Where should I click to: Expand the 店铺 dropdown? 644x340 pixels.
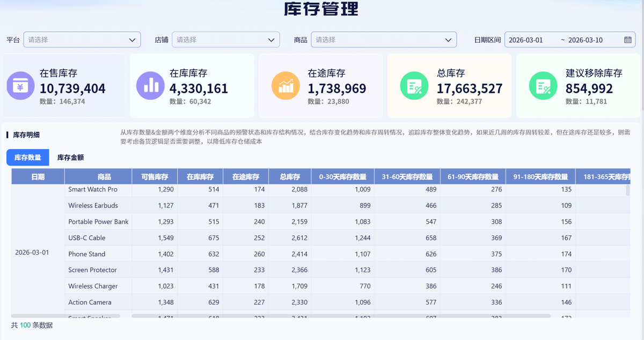[x=226, y=40]
